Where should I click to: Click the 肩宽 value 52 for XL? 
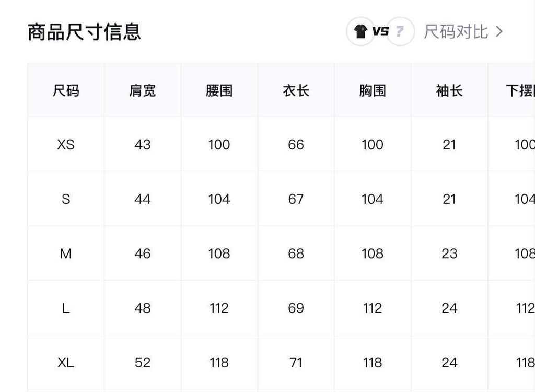pyautogui.click(x=143, y=362)
